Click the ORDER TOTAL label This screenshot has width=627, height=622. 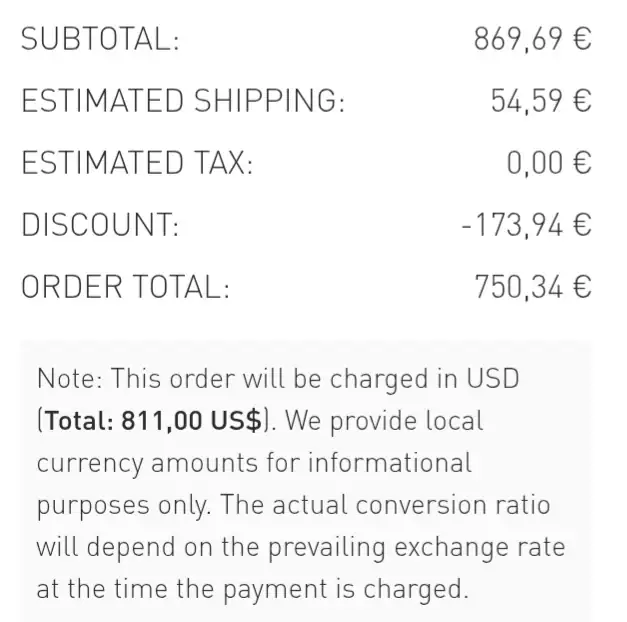[x=126, y=287]
